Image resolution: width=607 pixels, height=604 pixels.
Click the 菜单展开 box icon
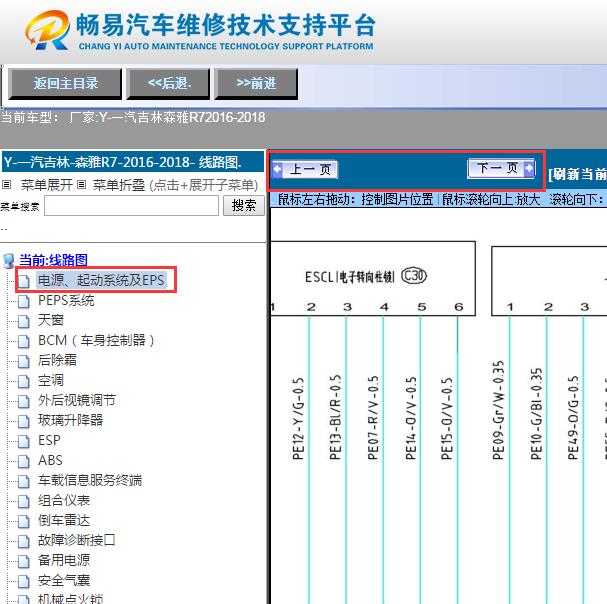pyautogui.click(x=6, y=185)
